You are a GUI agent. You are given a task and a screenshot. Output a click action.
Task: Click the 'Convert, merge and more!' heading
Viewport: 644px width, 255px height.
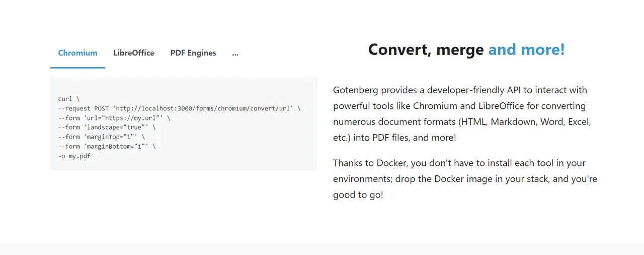point(466,49)
